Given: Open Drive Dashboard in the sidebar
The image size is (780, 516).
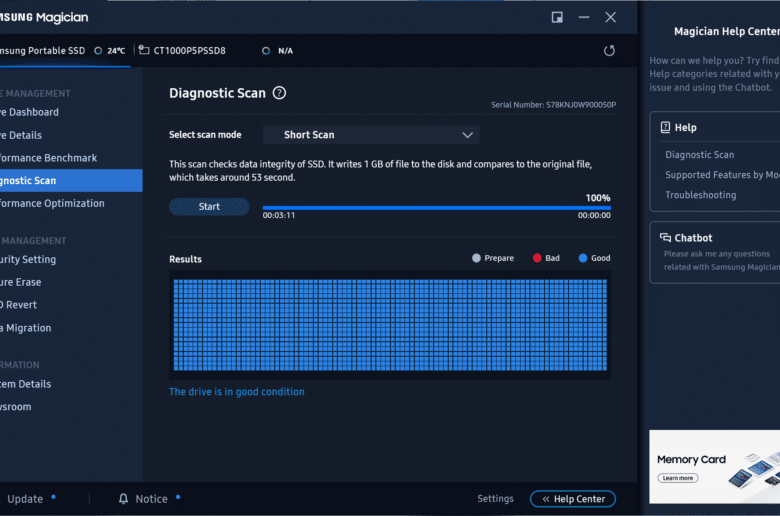Looking at the screenshot, I should click(x=29, y=112).
